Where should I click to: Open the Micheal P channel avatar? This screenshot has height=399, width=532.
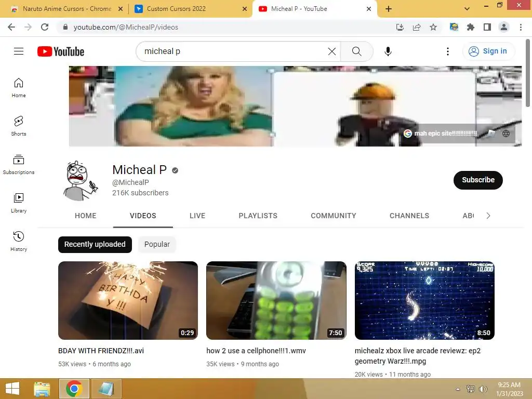[x=81, y=180]
